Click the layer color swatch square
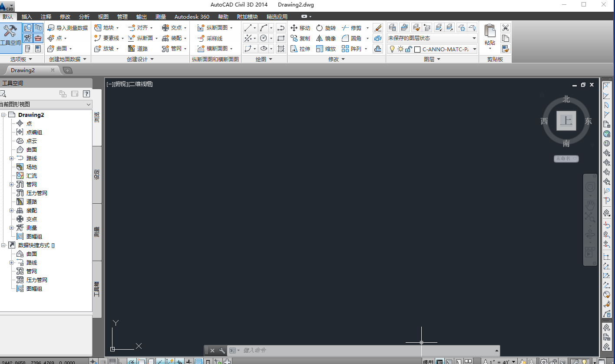The image size is (615, 364). [x=417, y=49]
